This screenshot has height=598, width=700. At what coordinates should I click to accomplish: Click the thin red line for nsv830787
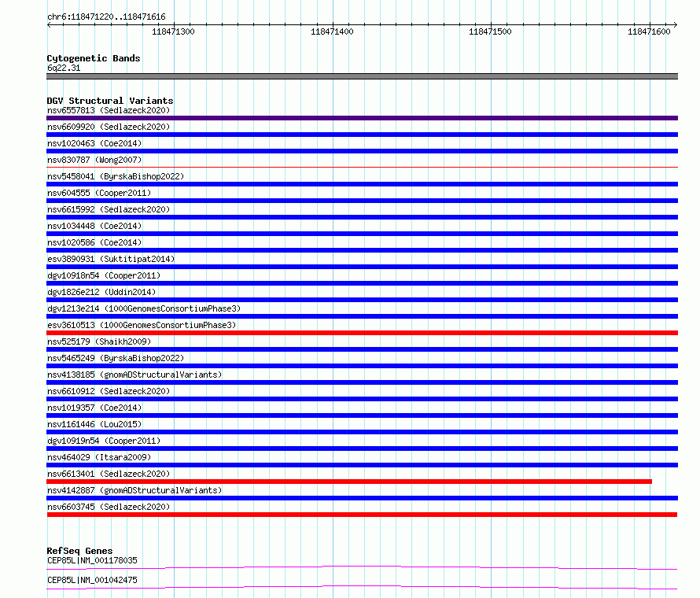click(362, 167)
